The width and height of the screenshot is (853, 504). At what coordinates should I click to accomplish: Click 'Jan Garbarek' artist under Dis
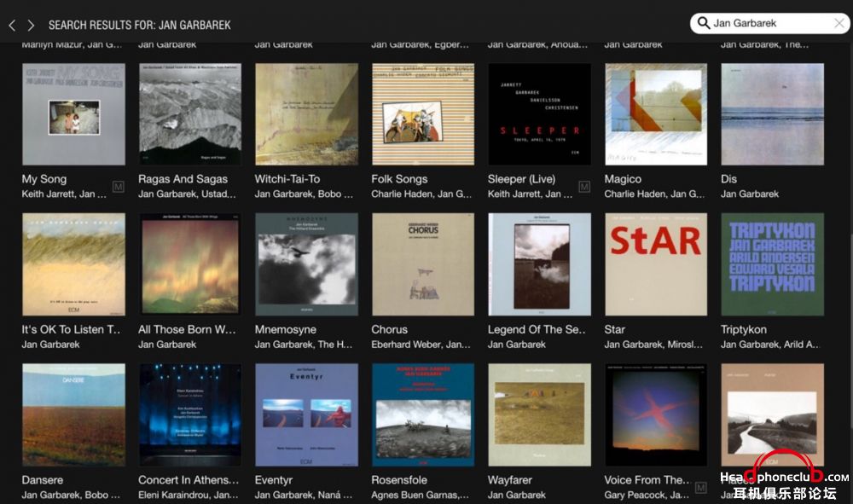[750, 194]
